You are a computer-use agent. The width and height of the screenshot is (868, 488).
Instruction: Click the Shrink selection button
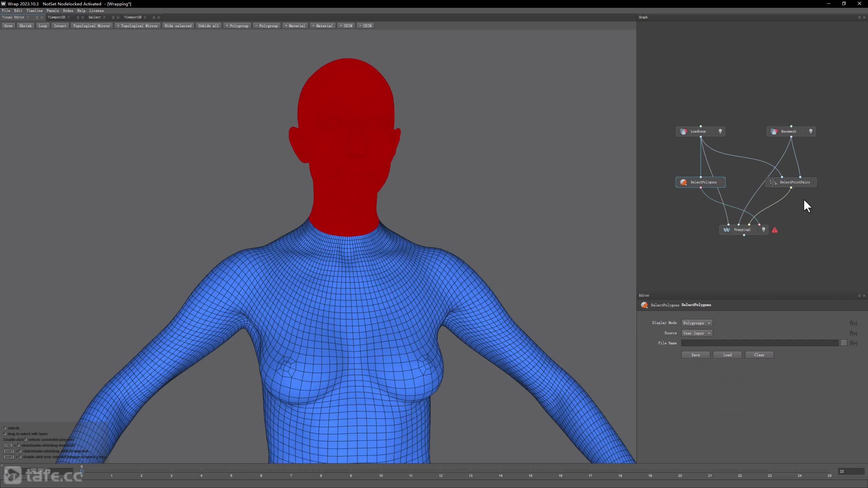(25, 26)
